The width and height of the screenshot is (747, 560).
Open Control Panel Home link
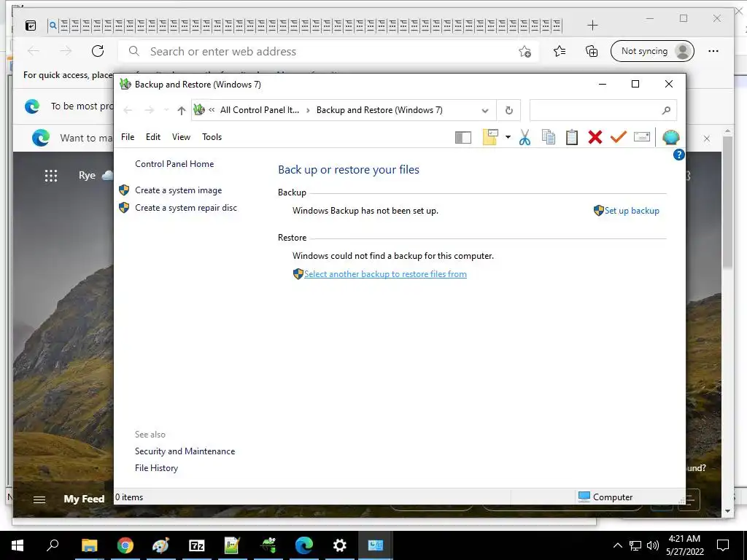tap(174, 164)
